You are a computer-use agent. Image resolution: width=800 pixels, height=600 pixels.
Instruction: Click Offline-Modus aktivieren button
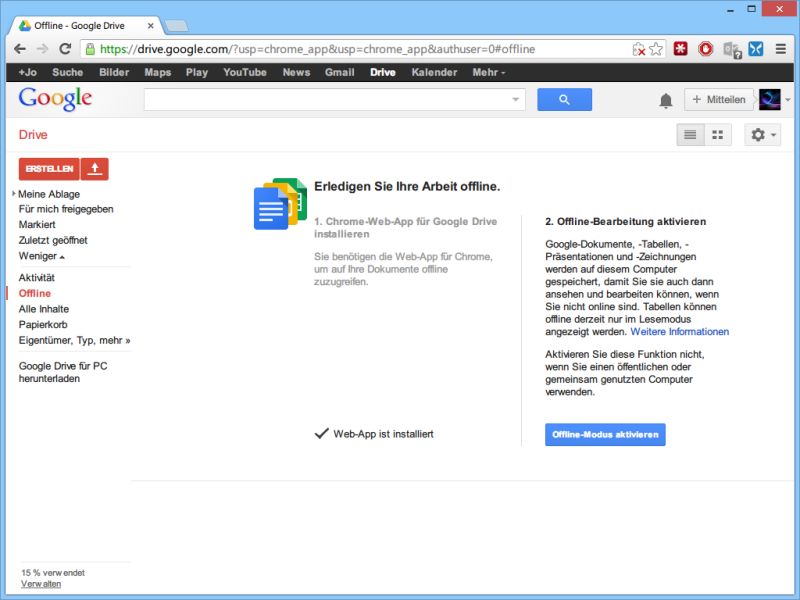tap(605, 435)
